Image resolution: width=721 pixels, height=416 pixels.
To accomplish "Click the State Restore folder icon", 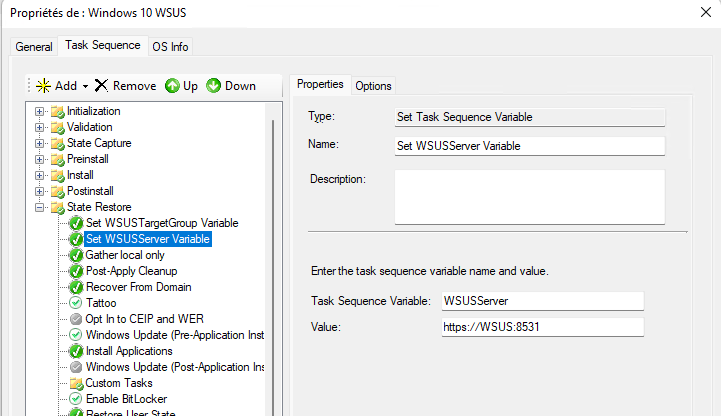I will [x=57, y=208].
